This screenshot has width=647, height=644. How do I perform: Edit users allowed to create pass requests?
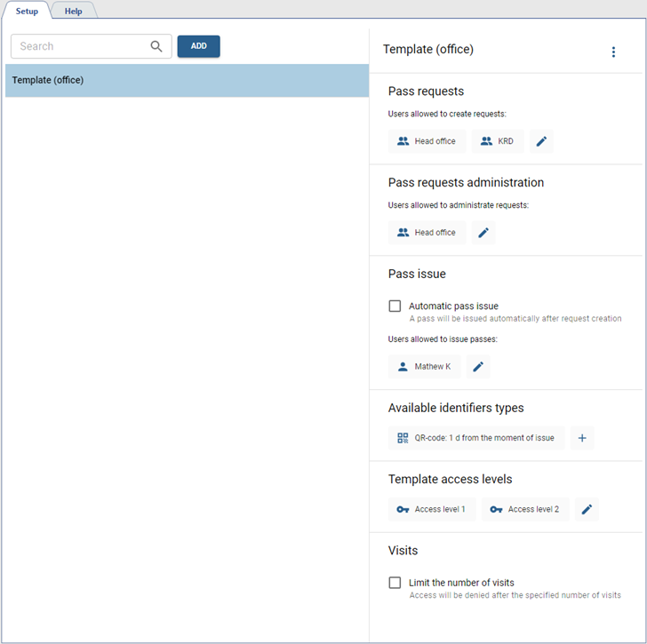pyautogui.click(x=541, y=141)
